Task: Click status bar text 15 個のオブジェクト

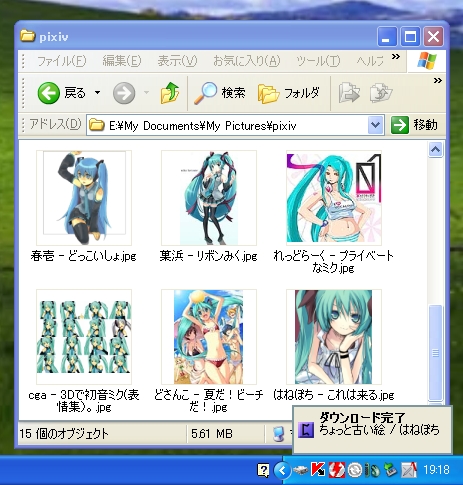Action: (x=64, y=434)
